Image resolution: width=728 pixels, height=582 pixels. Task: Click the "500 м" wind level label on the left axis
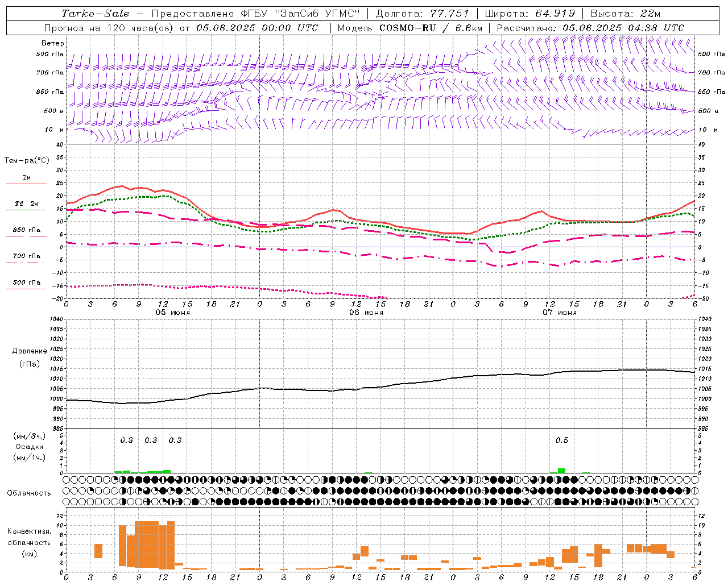point(54,111)
